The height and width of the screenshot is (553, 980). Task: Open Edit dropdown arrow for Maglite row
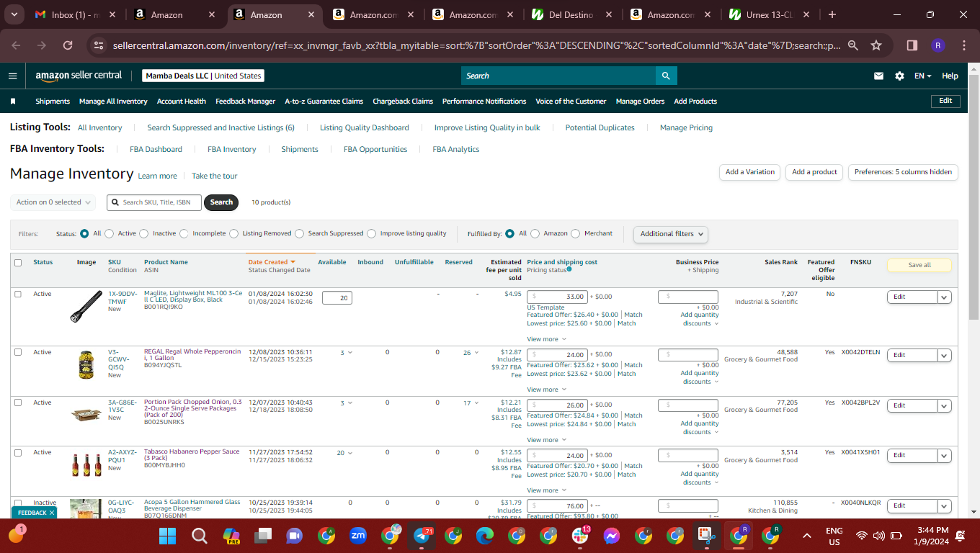click(x=944, y=297)
